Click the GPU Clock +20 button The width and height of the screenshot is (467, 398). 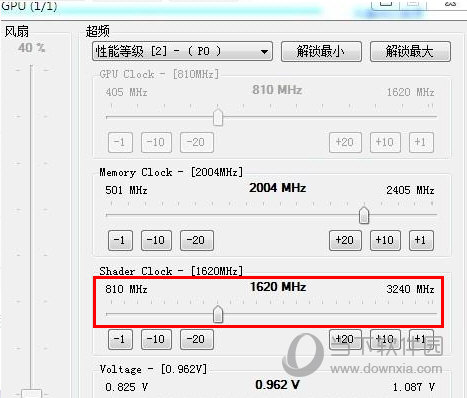(345, 142)
